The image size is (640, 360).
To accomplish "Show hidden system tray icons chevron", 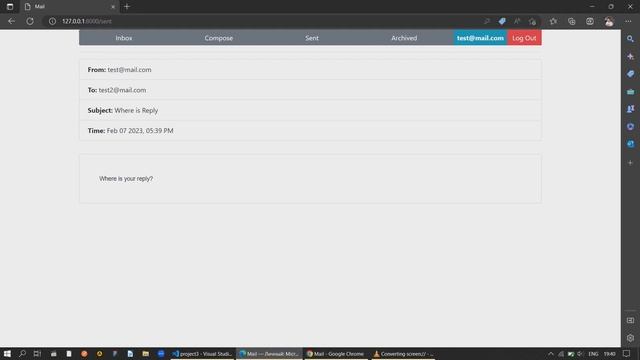I will (x=551, y=354).
